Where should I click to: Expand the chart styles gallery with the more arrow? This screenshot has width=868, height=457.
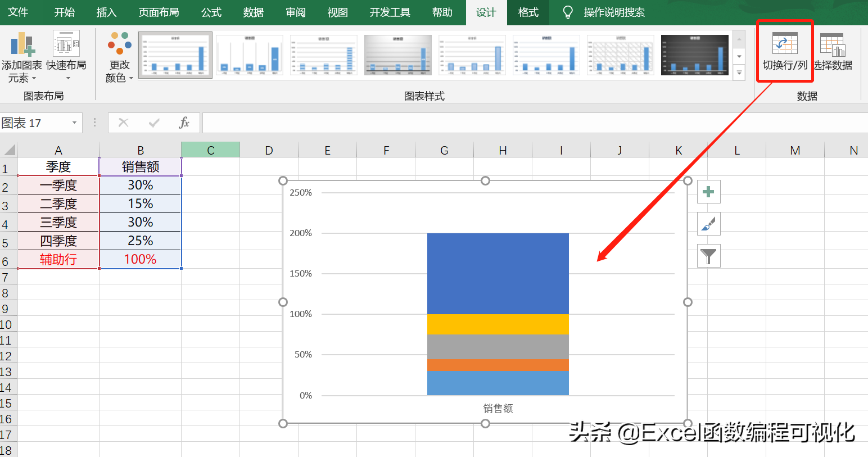[739, 73]
